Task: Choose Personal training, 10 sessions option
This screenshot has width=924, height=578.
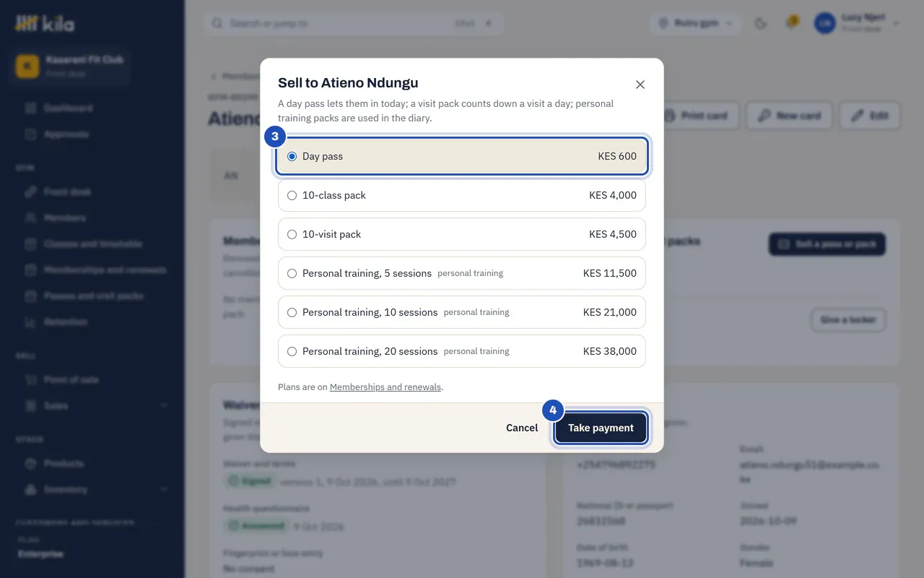Action: point(462,312)
